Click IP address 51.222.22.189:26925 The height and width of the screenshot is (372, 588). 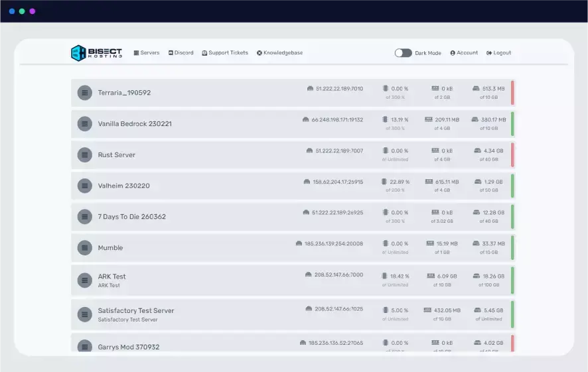click(x=338, y=213)
